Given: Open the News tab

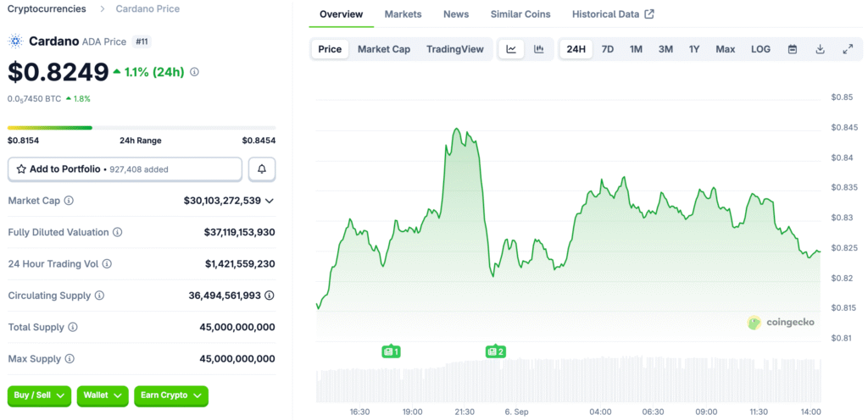Looking at the screenshot, I should click(456, 14).
